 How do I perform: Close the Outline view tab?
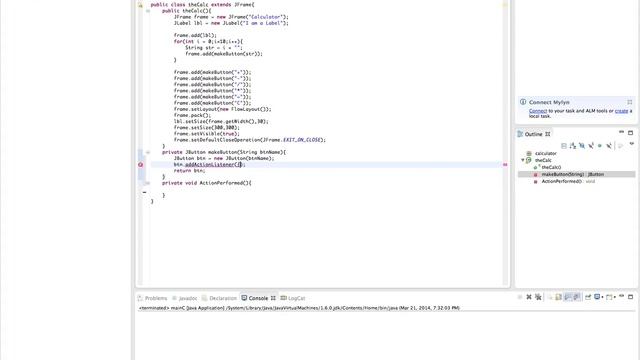548,134
